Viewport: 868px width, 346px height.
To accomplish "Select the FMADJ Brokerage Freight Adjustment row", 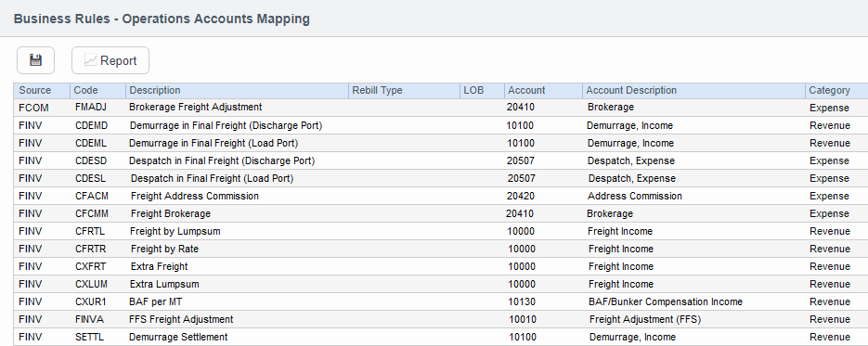I will point(441,108).
